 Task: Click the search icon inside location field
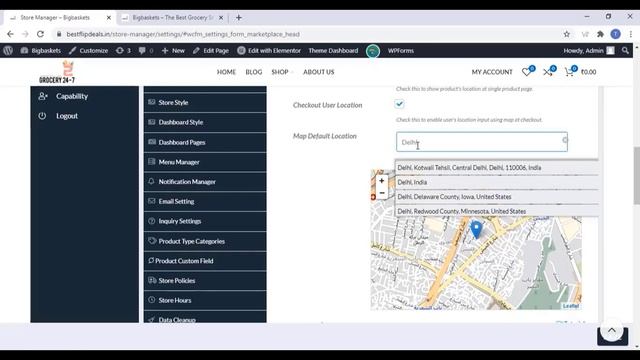tap(565, 140)
